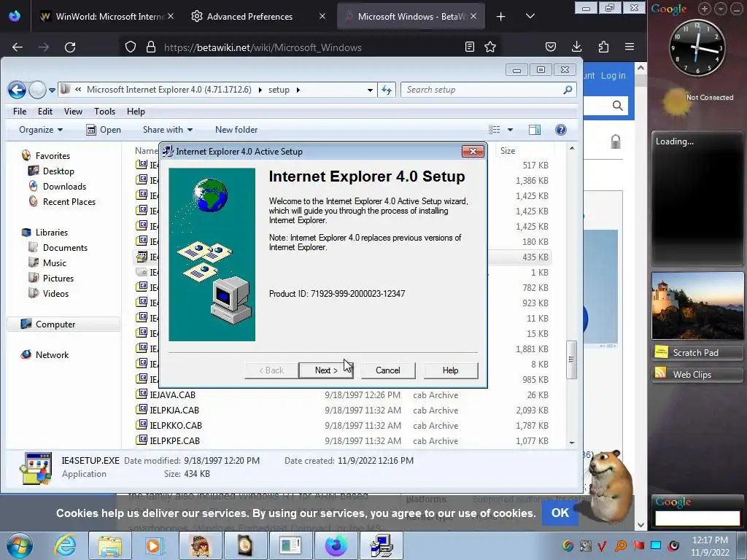Change view using the view icon

[495, 130]
